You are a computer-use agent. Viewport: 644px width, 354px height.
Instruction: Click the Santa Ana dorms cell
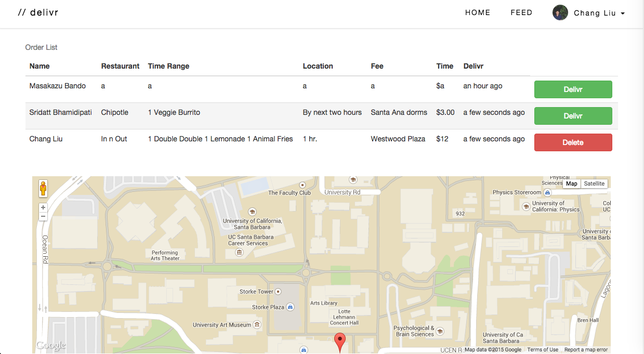click(399, 112)
